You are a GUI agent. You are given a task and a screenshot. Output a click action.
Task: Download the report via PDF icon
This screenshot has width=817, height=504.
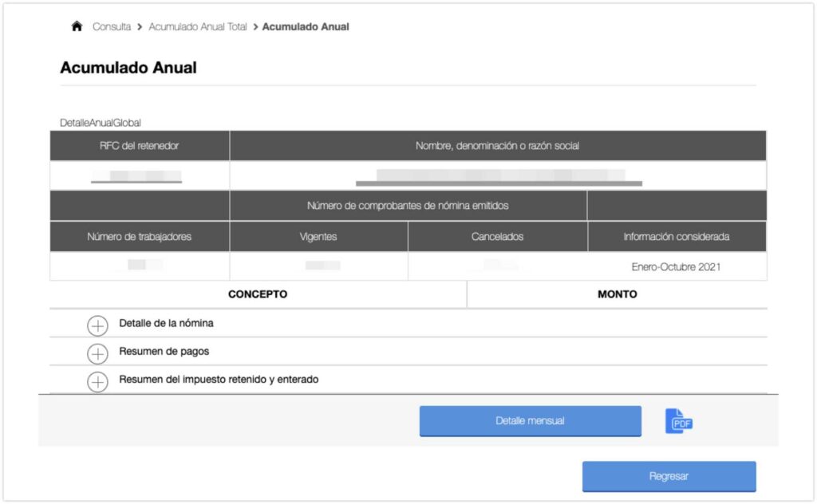point(678,421)
